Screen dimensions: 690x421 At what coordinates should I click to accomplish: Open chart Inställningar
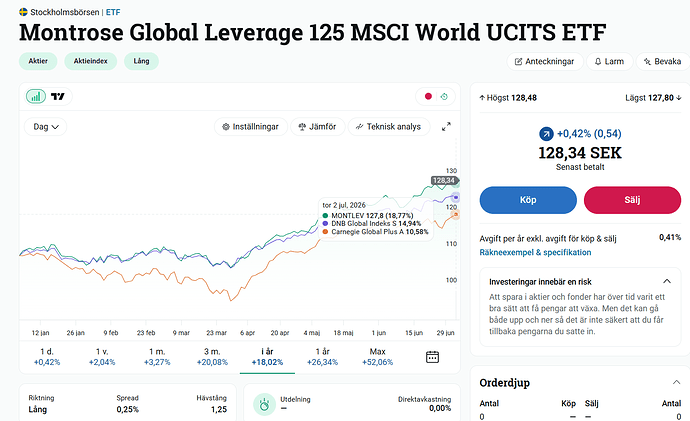250,127
